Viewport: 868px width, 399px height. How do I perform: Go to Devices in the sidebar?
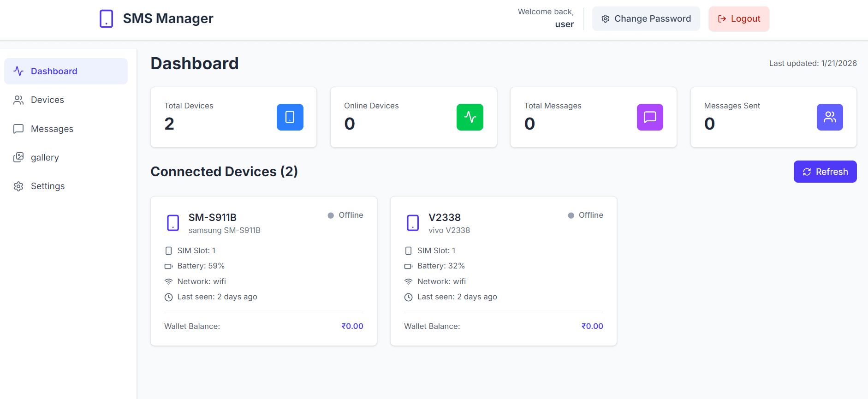[47, 100]
